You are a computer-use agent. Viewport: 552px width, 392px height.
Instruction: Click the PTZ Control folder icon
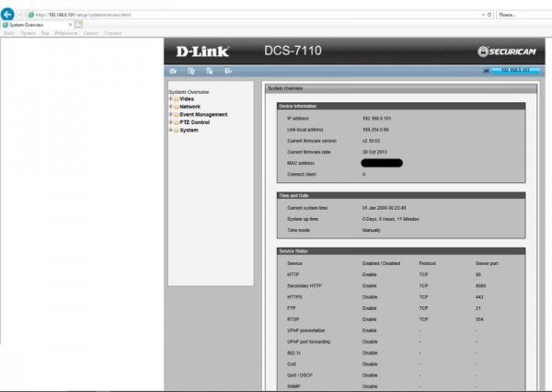(177, 122)
